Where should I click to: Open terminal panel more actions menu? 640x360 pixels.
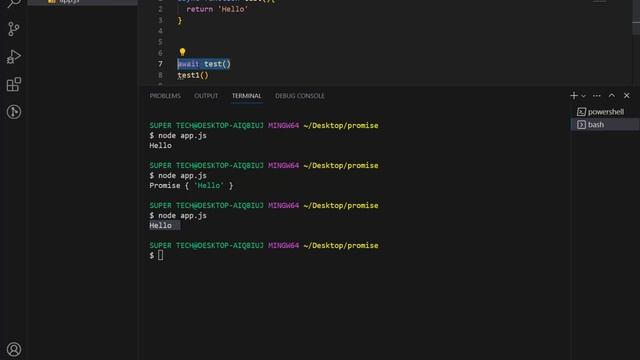pyautogui.click(x=596, y=96)
